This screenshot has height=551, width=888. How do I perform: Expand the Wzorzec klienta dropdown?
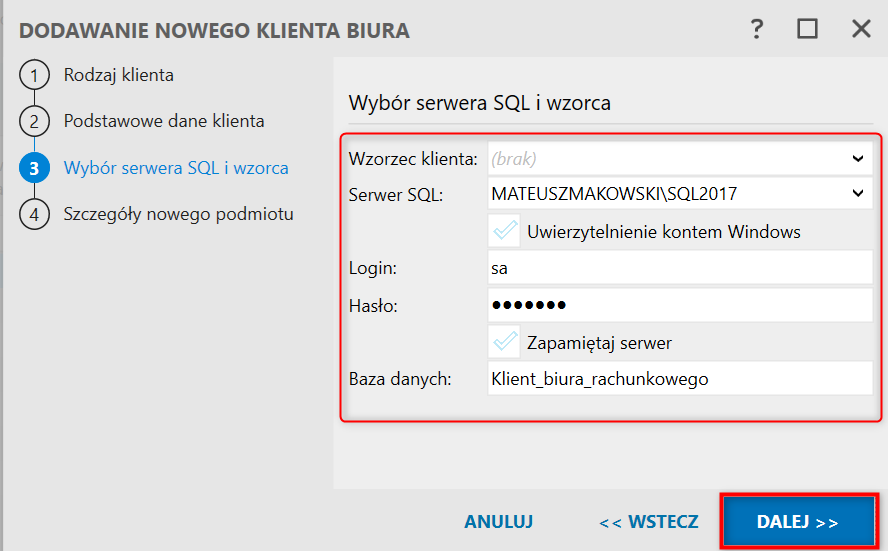click(858, 158)
